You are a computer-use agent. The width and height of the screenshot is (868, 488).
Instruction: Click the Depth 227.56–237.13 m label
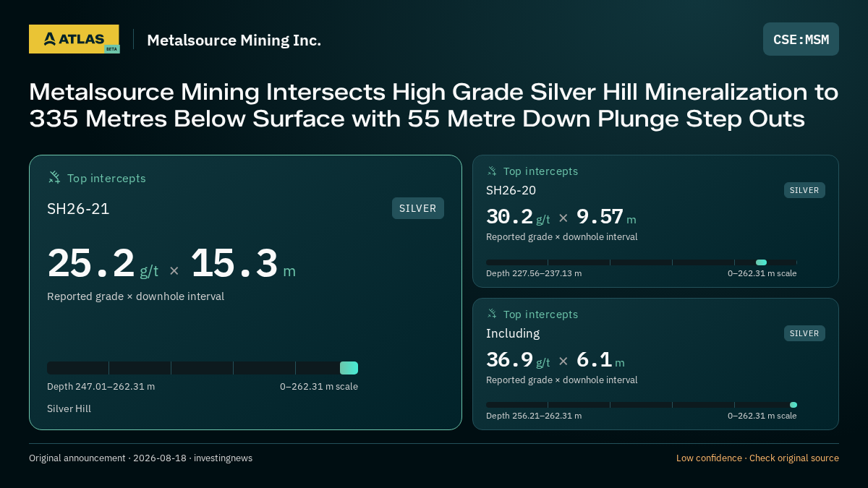534,273
